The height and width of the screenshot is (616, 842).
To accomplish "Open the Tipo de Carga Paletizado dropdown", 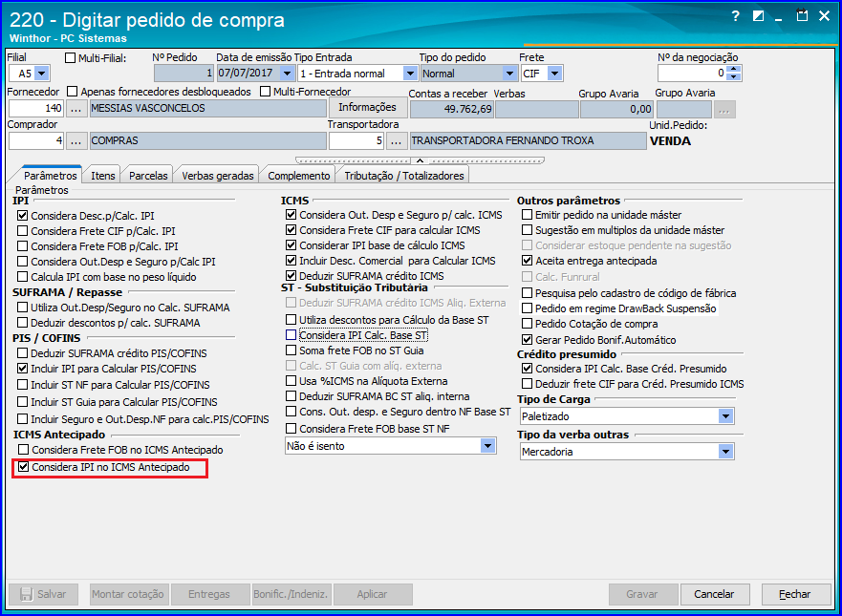I will tap(725, 415).
